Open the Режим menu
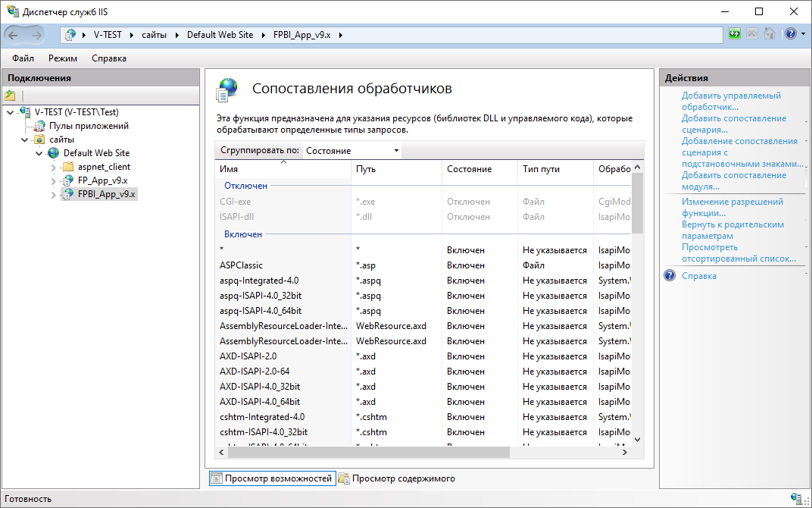The image size is (812, 508). [x=63, y=58]
